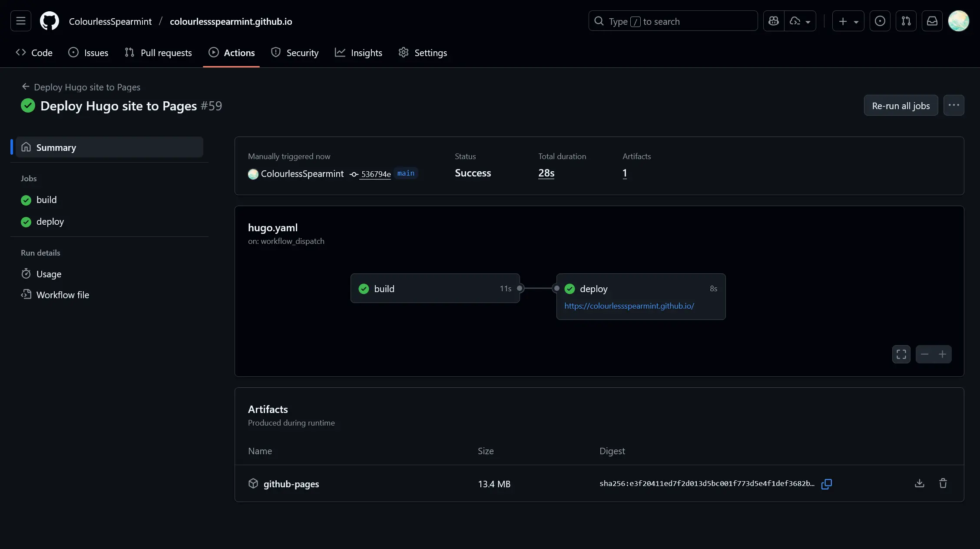Open the build job in sidebar
Screen dimensions: 980x549
point(46,200)
